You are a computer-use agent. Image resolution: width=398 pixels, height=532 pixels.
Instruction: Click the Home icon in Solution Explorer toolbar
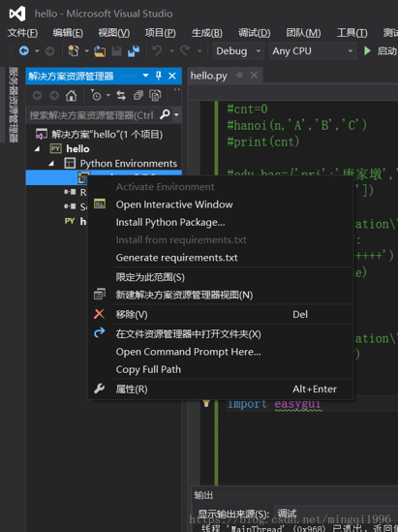click(x=71, y=96)
